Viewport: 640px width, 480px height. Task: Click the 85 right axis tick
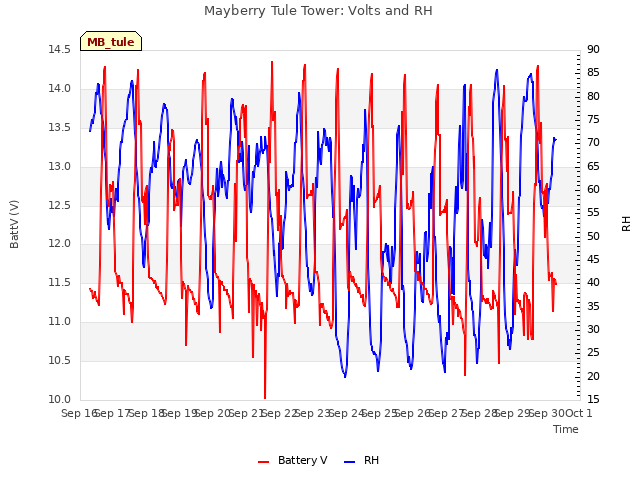point(593,73)
